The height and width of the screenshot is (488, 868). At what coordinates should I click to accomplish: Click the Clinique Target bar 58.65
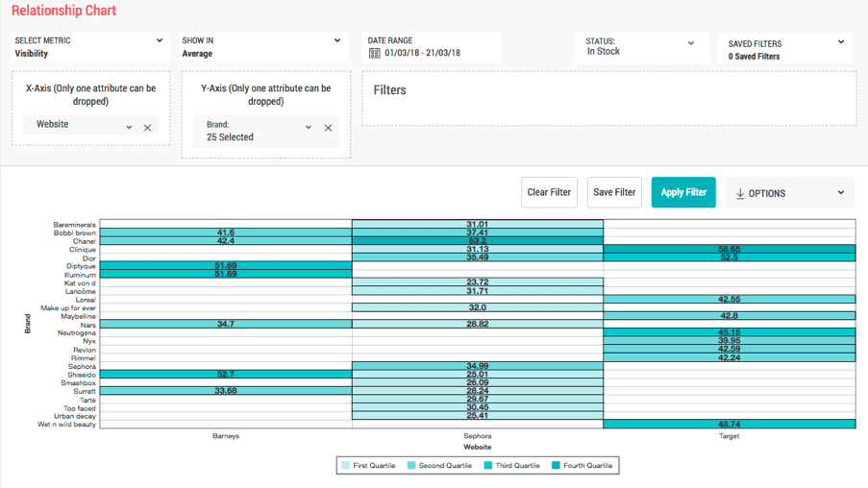tap(729, 249)
